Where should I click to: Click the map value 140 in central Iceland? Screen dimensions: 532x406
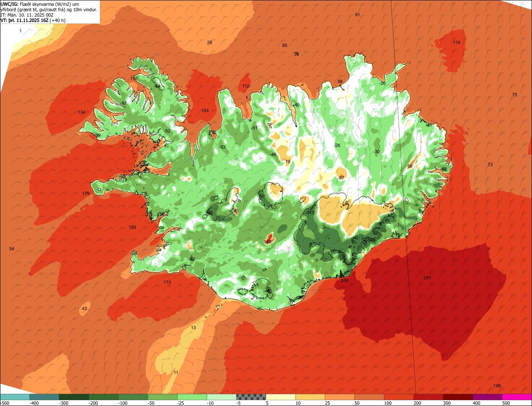point(268,242)
